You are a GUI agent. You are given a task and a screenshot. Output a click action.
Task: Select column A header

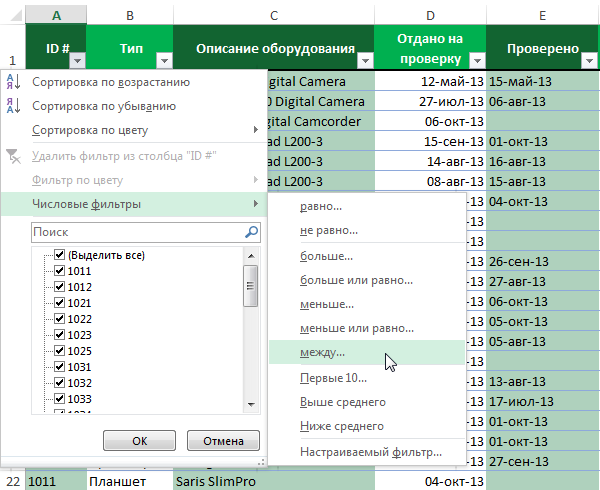coord(56,15)
